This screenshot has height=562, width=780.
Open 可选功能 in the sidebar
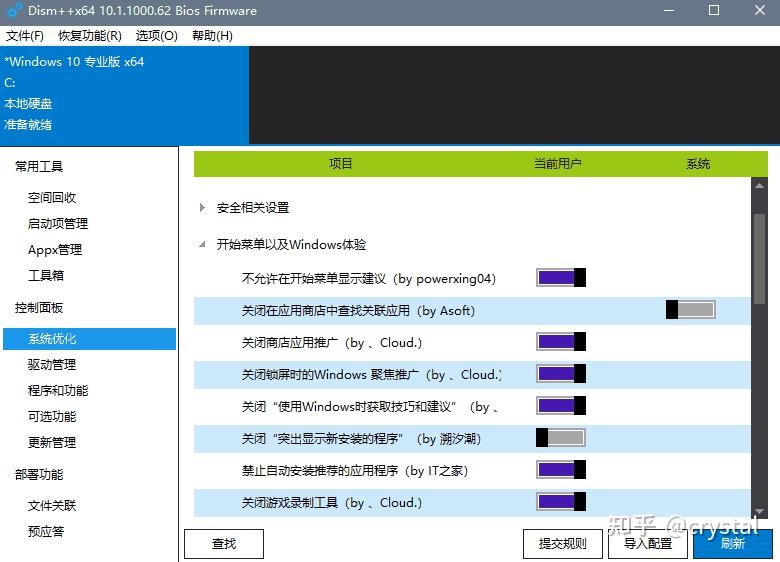52,416
